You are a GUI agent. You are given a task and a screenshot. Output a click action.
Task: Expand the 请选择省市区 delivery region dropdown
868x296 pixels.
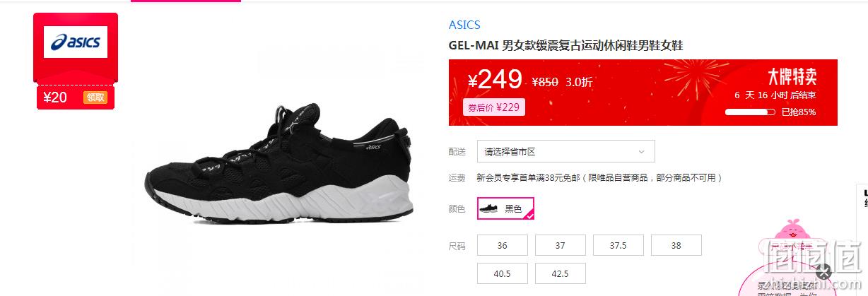click(x=565, y=151)
